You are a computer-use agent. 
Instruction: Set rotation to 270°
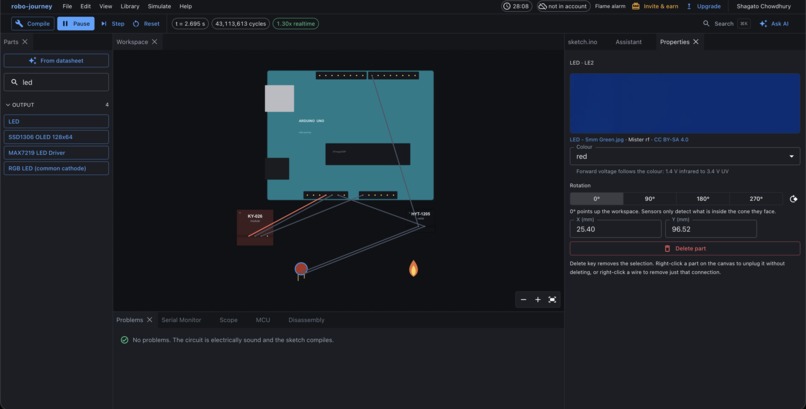tap(756, 199)
